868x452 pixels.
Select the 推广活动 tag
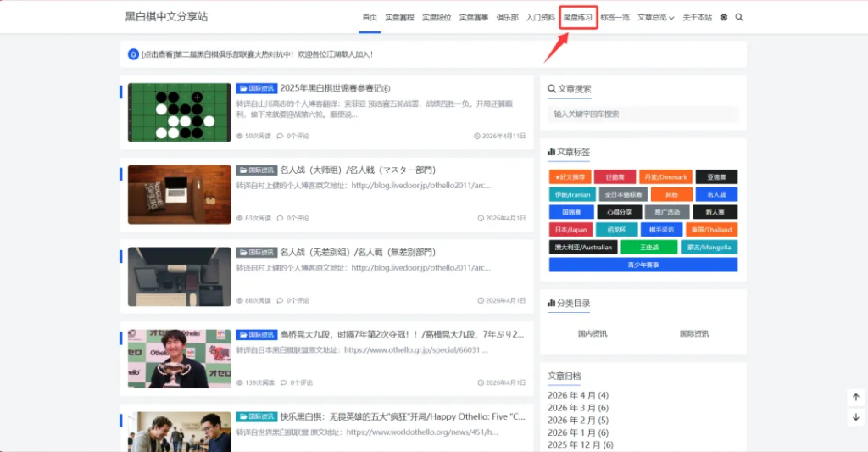point(668,212)
